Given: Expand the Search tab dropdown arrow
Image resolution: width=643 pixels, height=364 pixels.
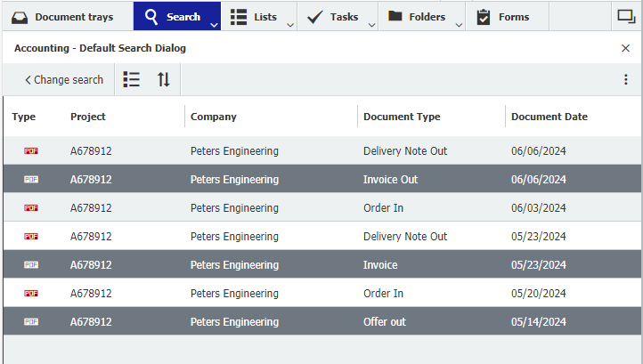Looking at the screenshot, I should pyautogui.click(x=214, y=25).
